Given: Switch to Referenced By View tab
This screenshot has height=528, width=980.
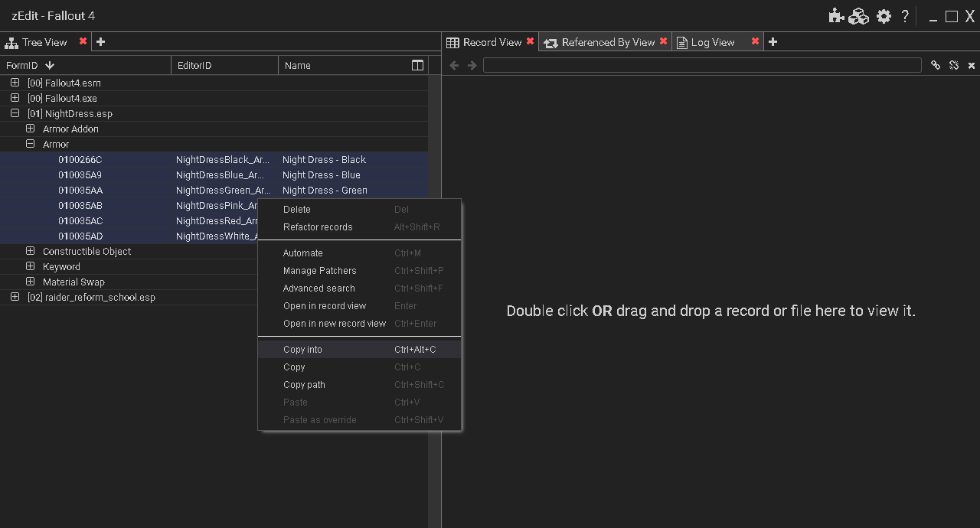Looking at the screenshot, I should 605,42.
